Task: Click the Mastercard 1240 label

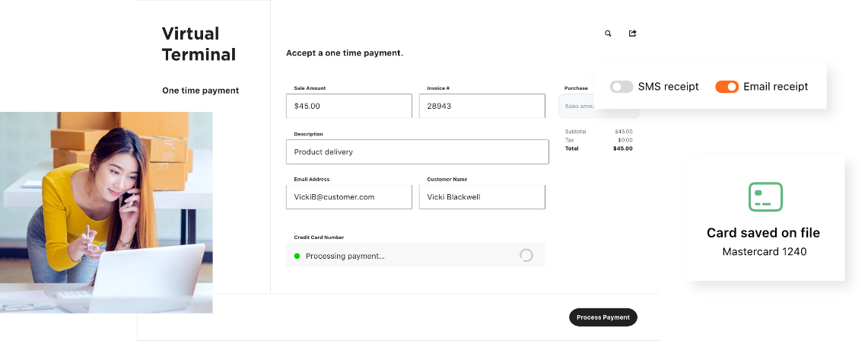Action: [765, 251]
